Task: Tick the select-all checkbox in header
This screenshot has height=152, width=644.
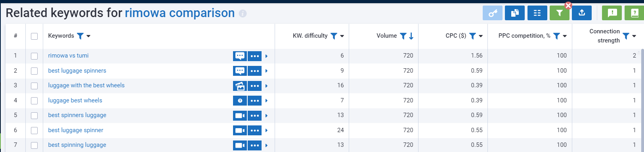Action: tap(34, 36)
